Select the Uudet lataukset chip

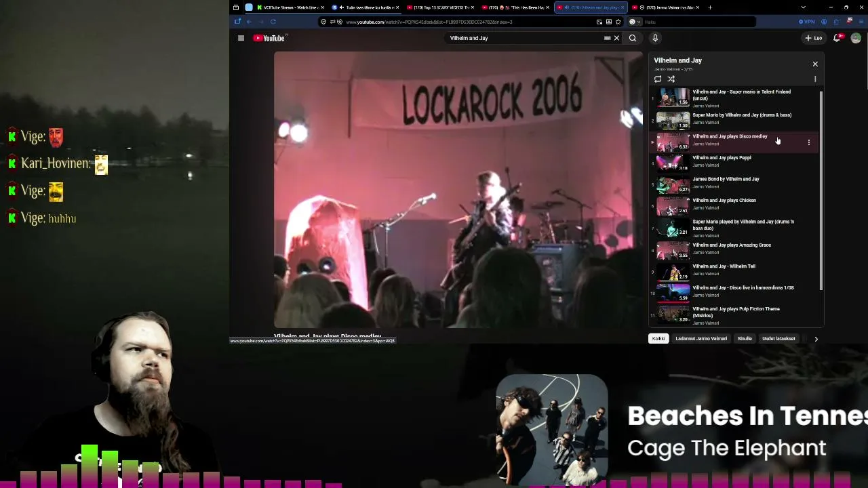coord(778,338)
